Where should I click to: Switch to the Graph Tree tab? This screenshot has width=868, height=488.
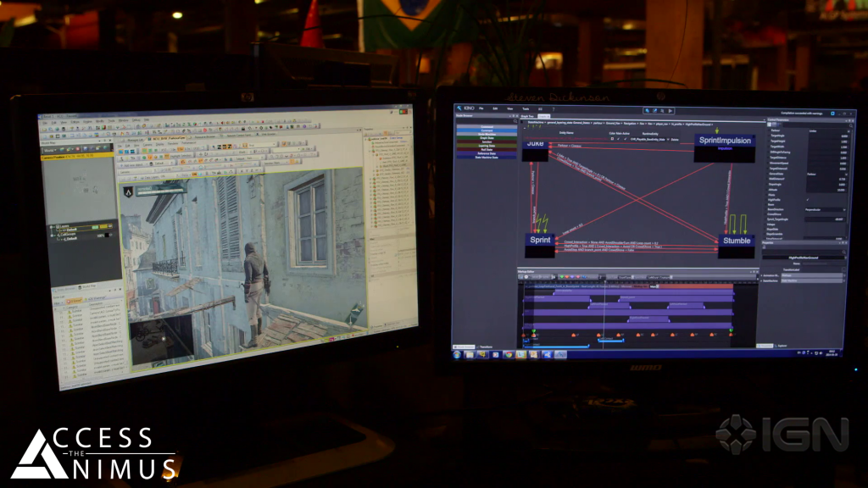tap(526, 116)
